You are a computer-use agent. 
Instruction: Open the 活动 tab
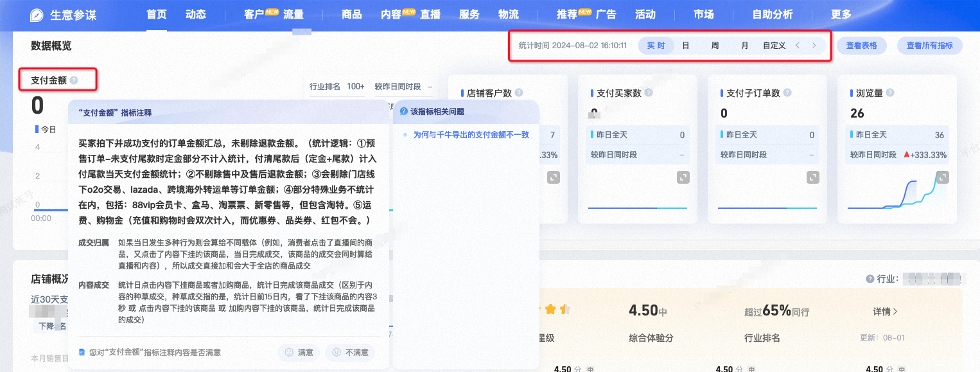click(x=645, y=14)
